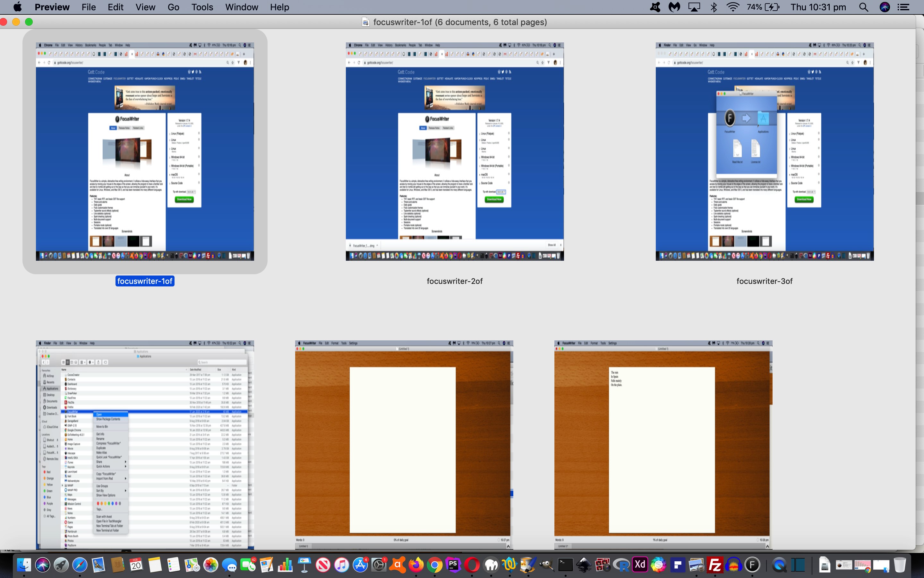Screen dimensions: 924x578
Task: Click the window title focuswriter-1of
Action: click(460, 22)
